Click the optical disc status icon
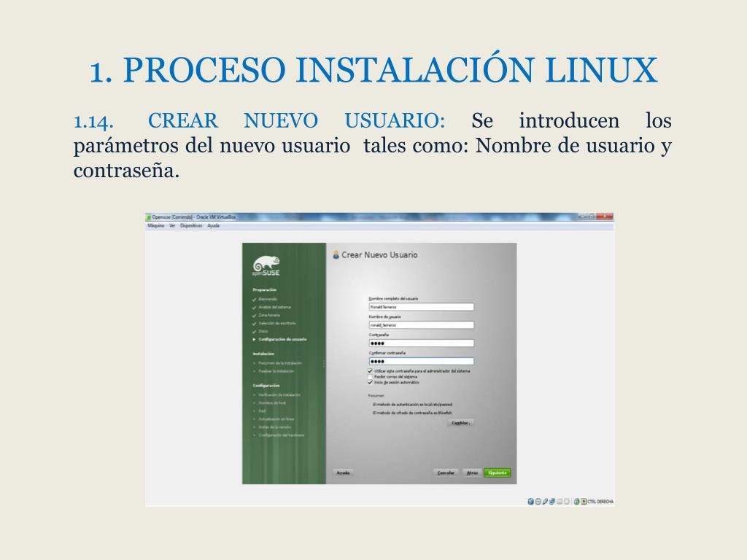 tap(538, 502)
